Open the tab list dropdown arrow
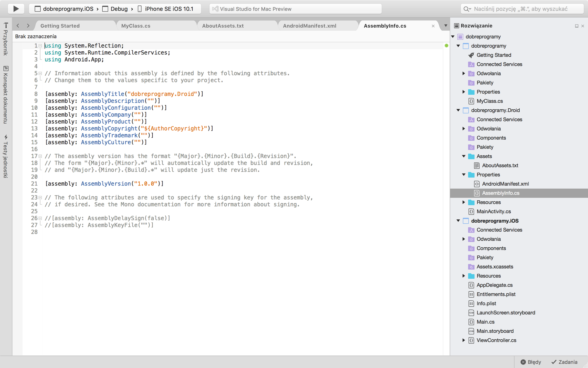 pyautogui.click(x=446, y=26)
